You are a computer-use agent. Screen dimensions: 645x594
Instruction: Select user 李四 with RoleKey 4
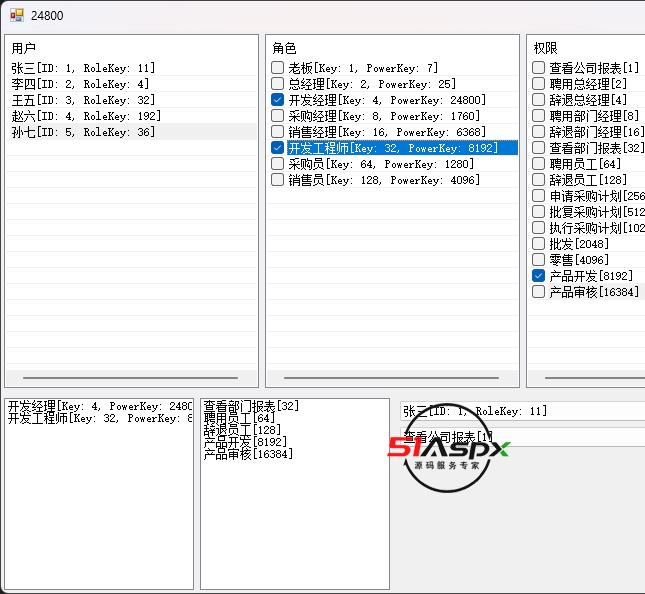[80, 84]
